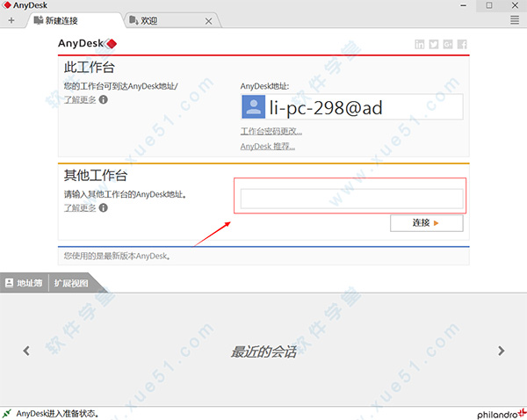
Task: Focus the remote AnyDesk address input
Action: pos(352,199)
